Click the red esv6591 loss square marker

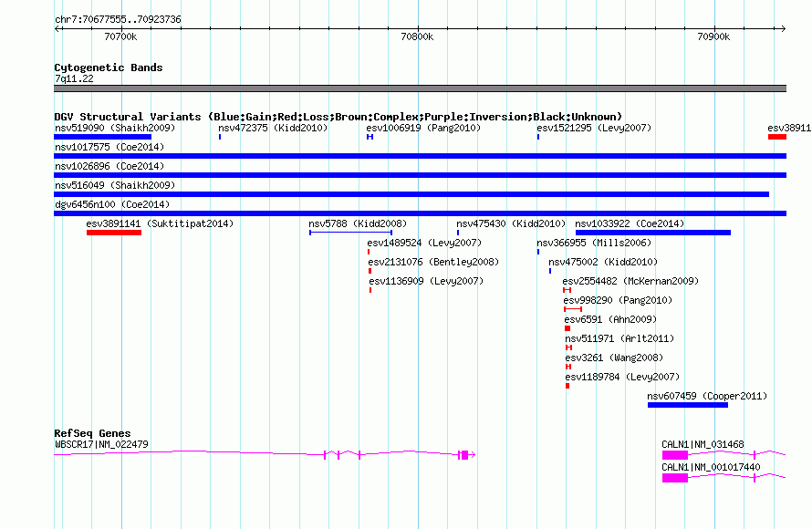pyautogui.click(x=567, y=328)
